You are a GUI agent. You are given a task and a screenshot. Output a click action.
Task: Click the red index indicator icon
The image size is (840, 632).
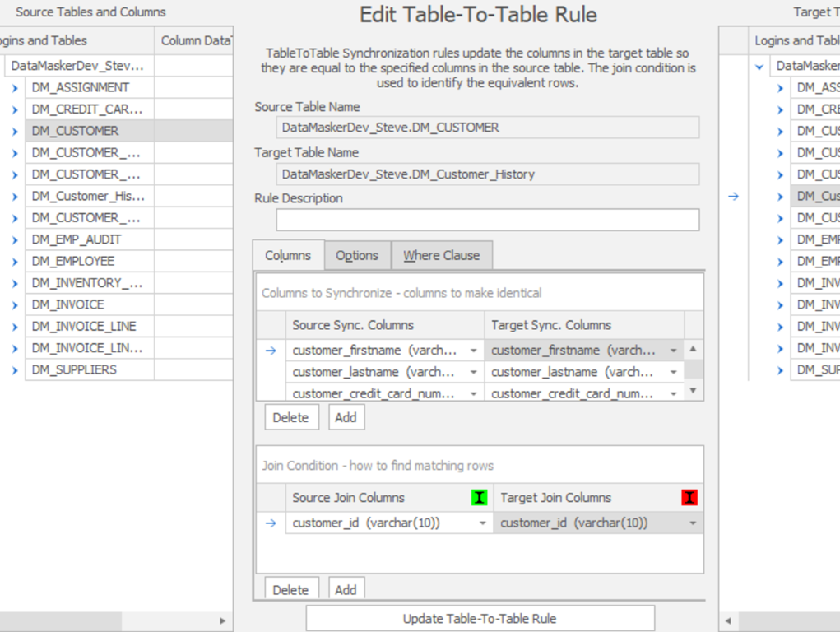[689, 497]
